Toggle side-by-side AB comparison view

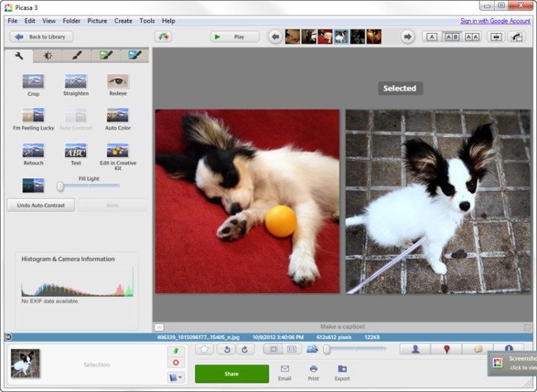452,37
